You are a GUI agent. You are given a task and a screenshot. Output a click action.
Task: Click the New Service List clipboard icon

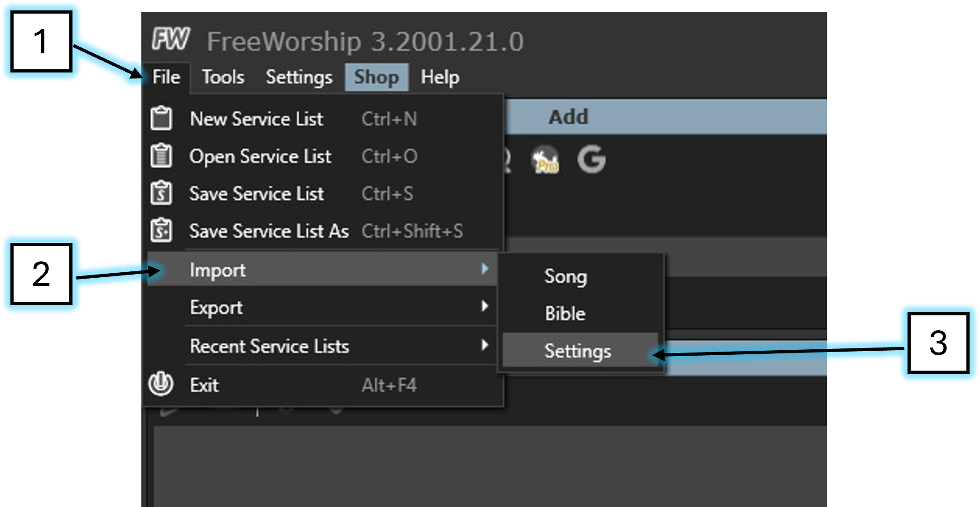[161, 119]
